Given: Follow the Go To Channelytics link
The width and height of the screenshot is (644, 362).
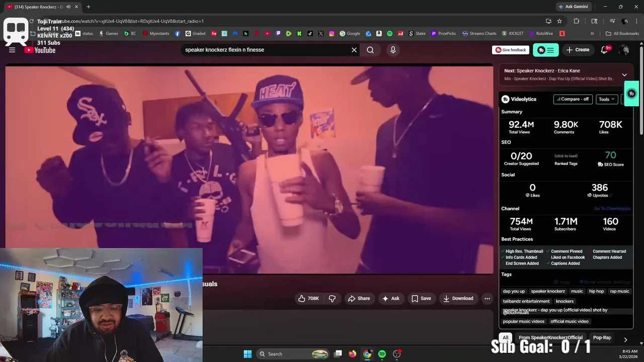Looking at the screenshot, I should point(612,209).
